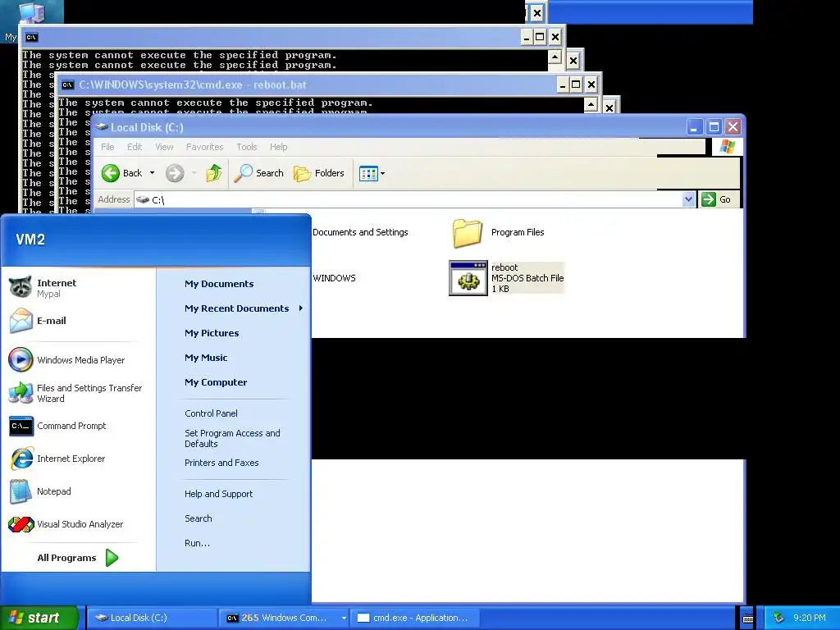Open Set Program Access and Defaults

(x=232, y=438)
